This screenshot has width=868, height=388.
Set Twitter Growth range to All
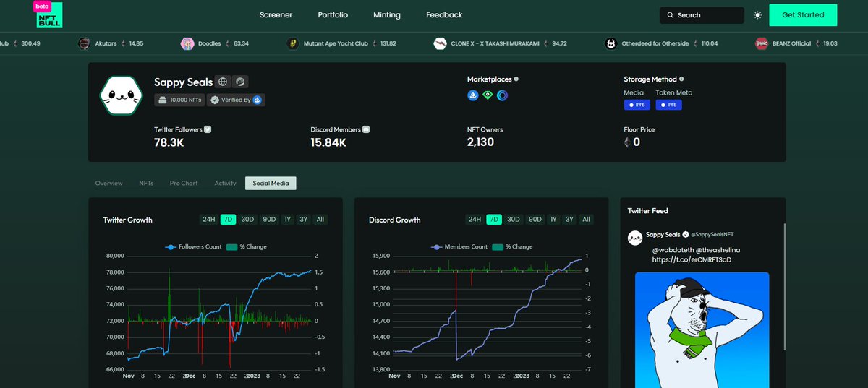(x=320, y=219)
